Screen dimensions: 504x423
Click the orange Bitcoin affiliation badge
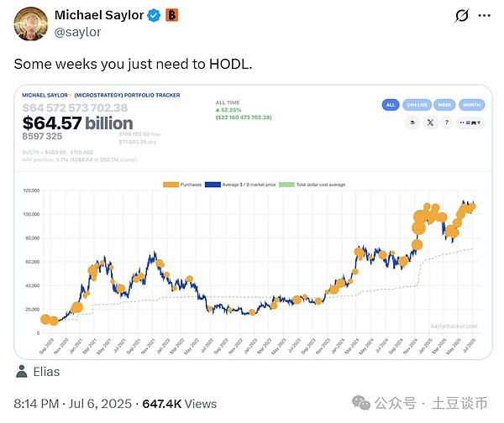(x=171, y=15)
